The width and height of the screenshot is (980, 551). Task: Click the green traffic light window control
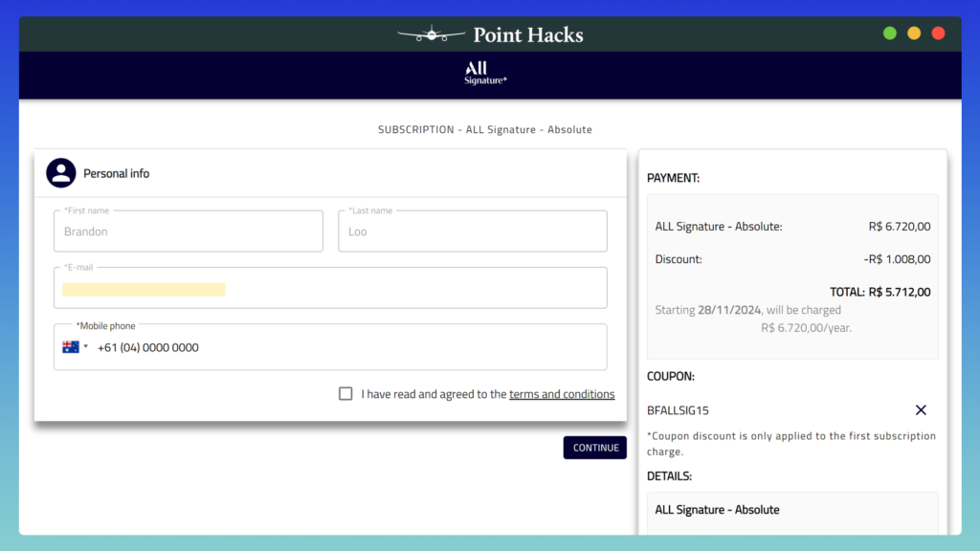889,32
